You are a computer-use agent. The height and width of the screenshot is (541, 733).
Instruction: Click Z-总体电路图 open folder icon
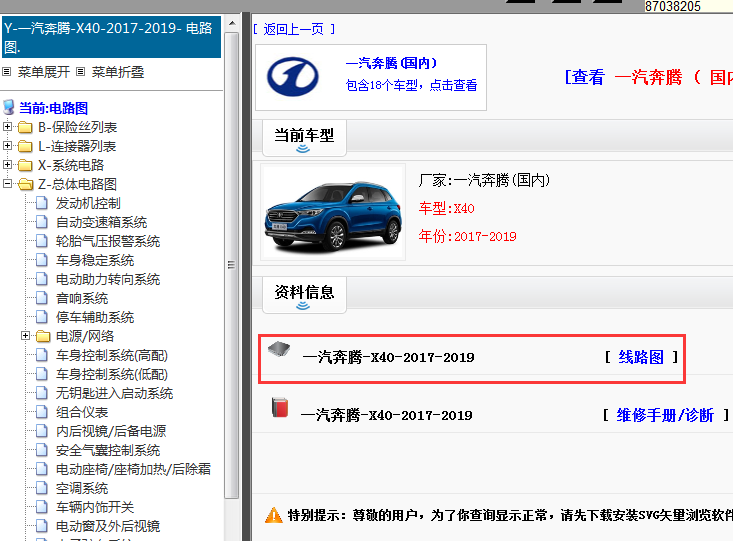pyautogui.click(x=25, y=184)
